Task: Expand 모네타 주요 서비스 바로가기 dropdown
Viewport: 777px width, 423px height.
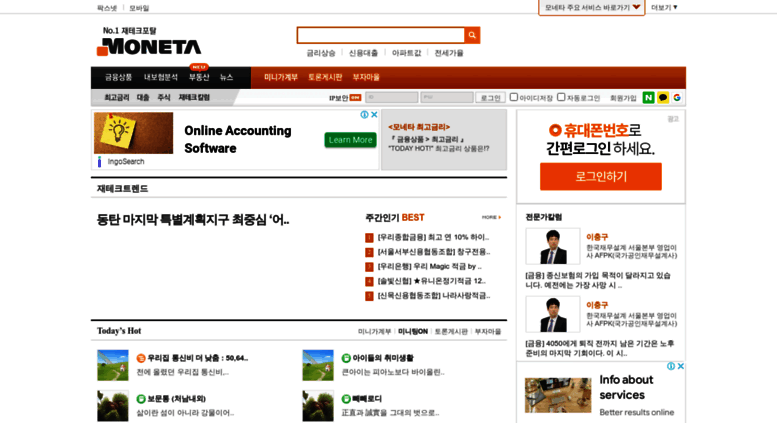Action: pos(592,7)
